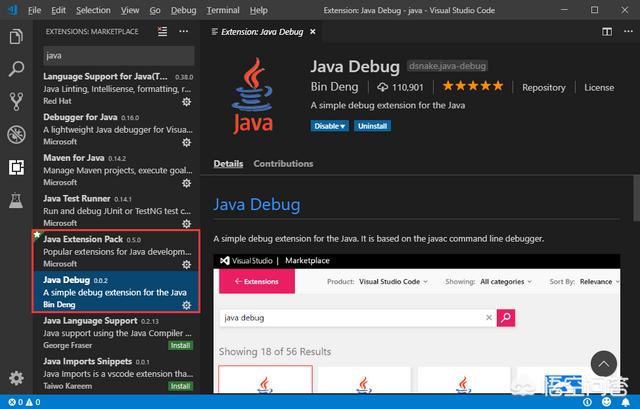Install the Java Language Support extension
This screenshot has width=640, height=409.
click(x=180, y=345)
